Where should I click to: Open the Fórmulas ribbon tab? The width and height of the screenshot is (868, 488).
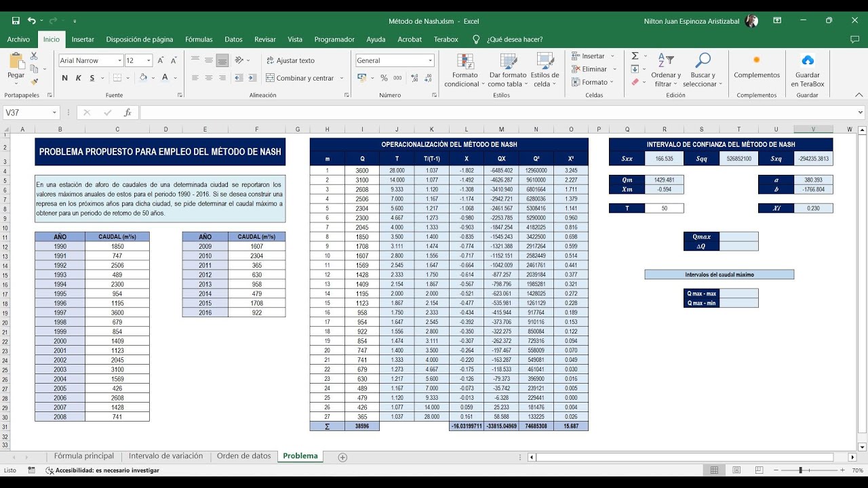(x=199, y=39)
